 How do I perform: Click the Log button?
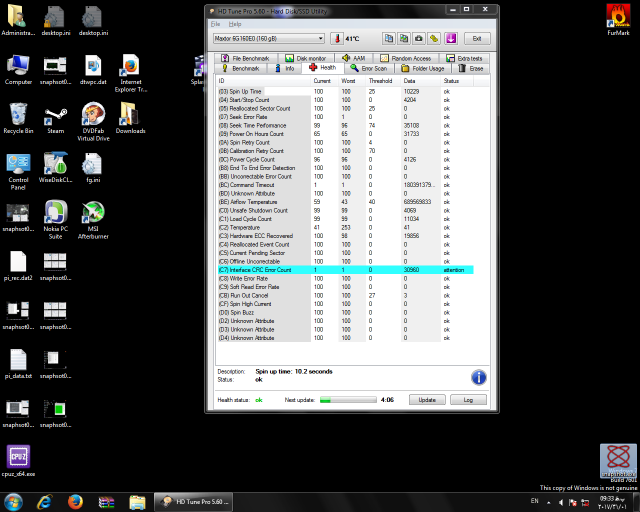point(468,399)
